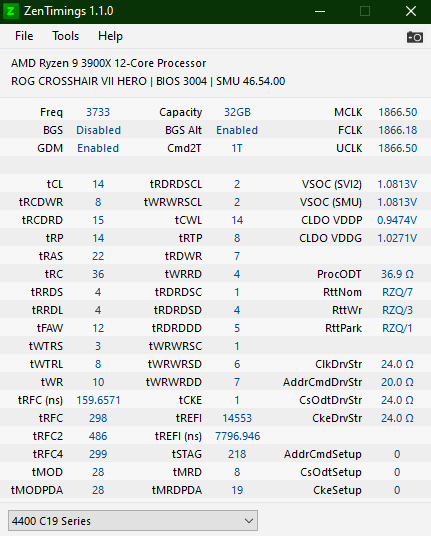Click the green ZenTimings app icon
The image size is (431, 536).
click(x=11, y=11)
